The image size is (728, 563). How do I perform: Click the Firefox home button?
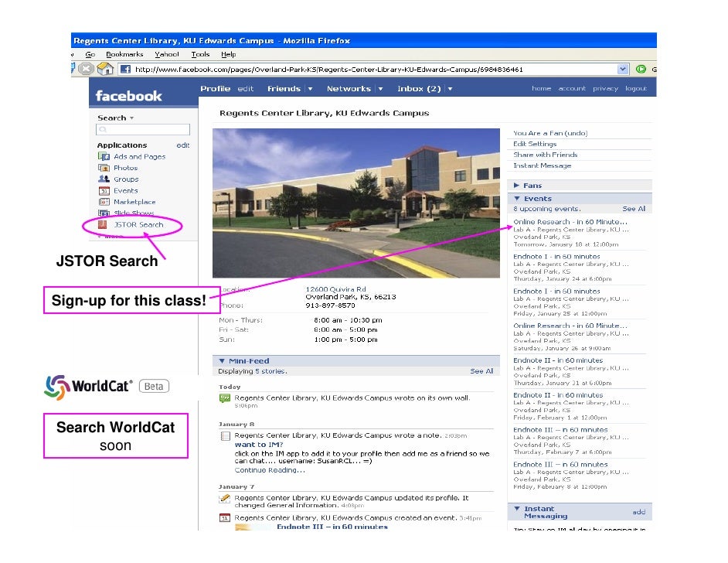105,69
